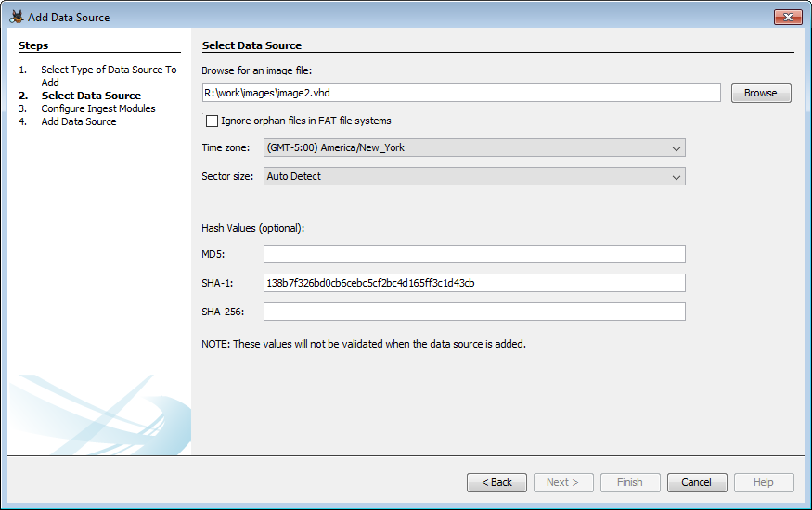Screen dimensions: 812x510
Task: Enable Ignore orphan files in FAT checkbox
Action: [x=212, y=121]
